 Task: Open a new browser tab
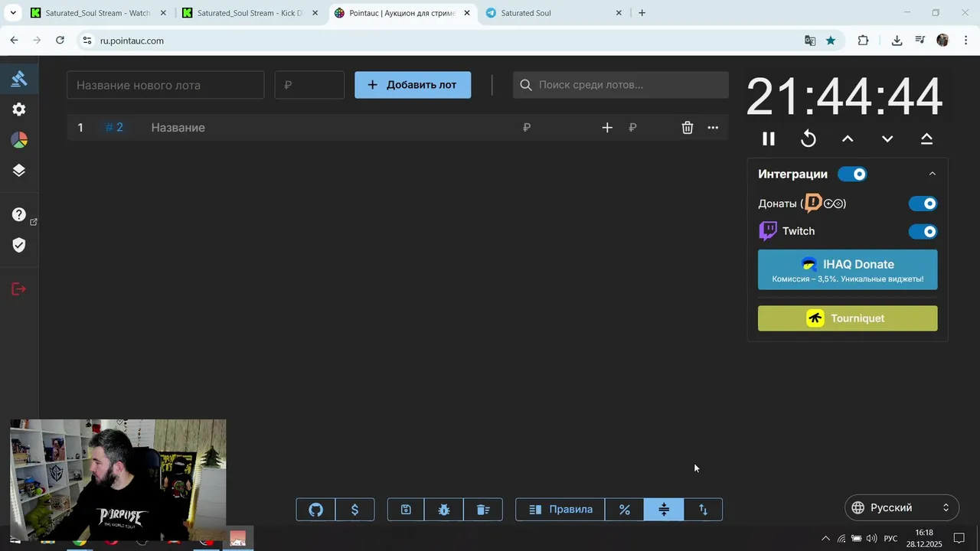642,13
